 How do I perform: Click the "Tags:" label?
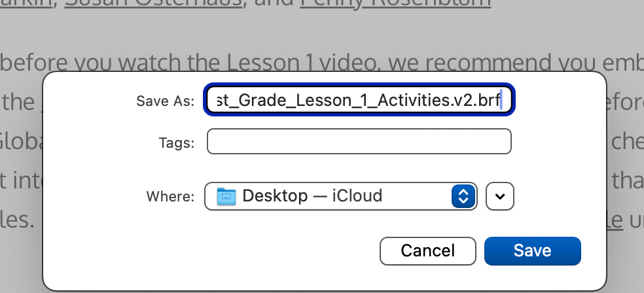[176, 142]
